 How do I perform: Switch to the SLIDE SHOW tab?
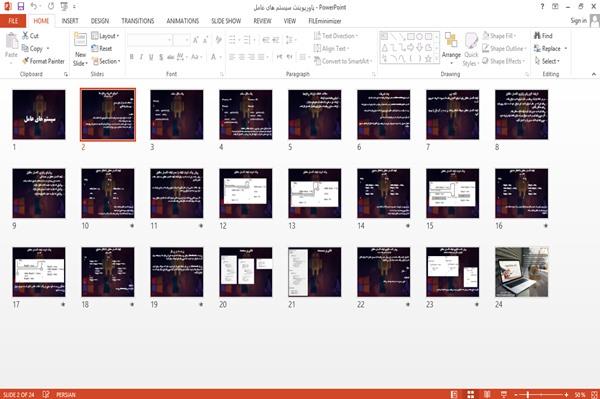point(226,21)
